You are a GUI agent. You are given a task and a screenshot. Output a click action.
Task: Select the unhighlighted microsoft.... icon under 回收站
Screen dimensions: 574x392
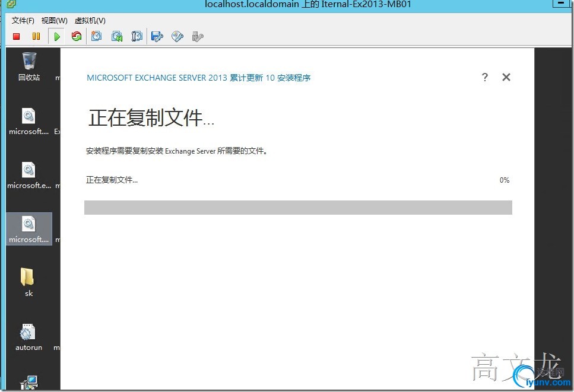29,122
